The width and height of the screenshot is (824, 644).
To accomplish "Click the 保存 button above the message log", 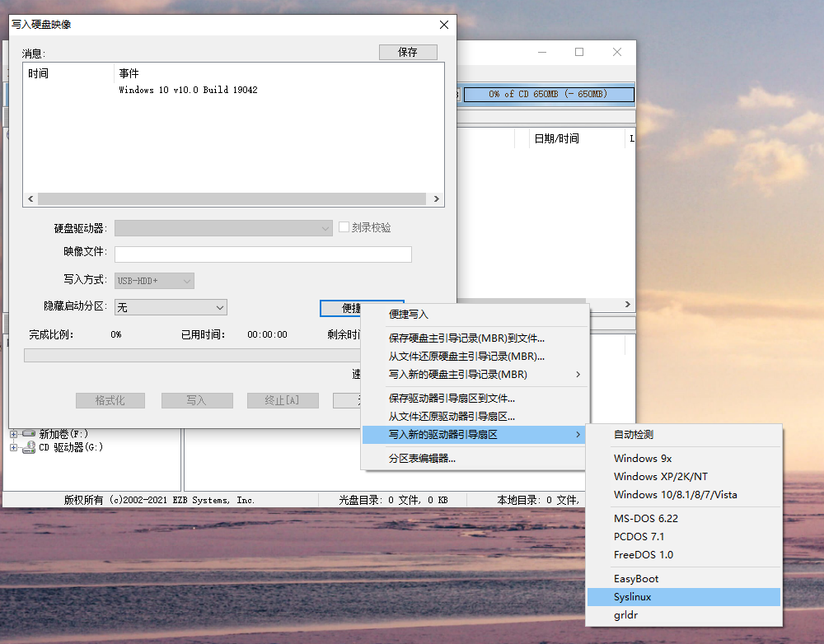I will click(408, 52).
